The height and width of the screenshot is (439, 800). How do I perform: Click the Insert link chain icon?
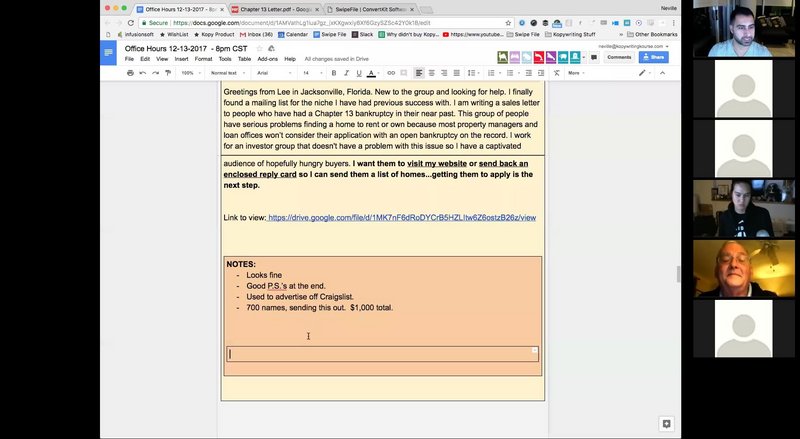(391, 73)
